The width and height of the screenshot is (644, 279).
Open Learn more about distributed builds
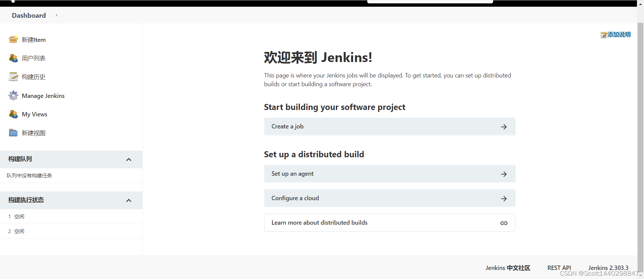pos(389,223)
